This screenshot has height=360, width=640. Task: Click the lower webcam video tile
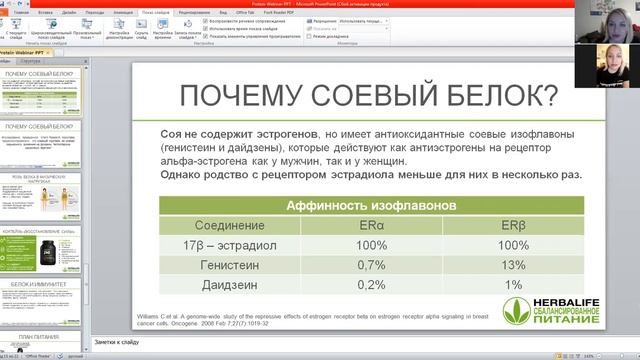[607, 66]
